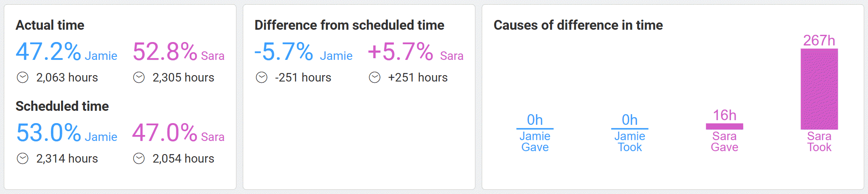
Task: Click the tall 267h Sara Took bar
Action: pos(819,89)
